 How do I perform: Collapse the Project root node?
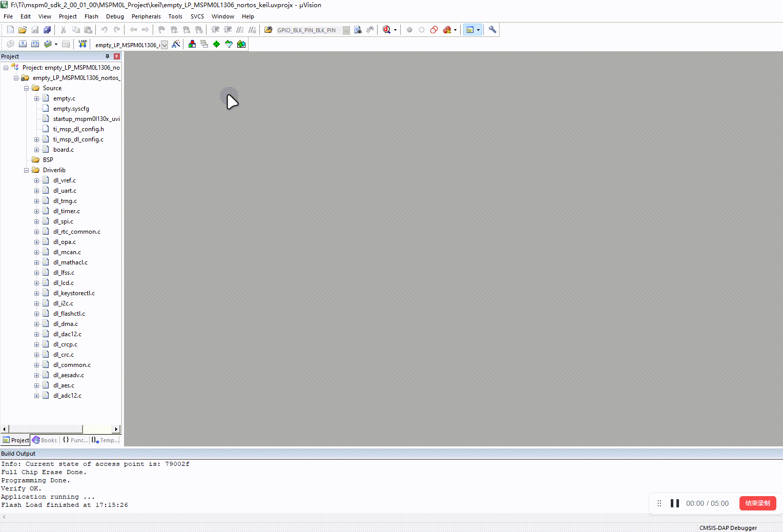coord(6,68)
